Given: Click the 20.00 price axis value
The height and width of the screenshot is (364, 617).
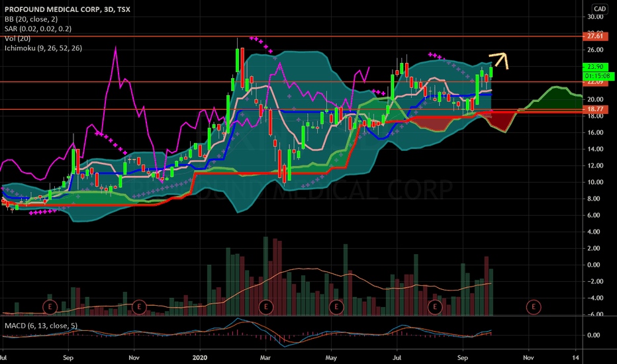Looking at the screenshot, I should pyautogui.click(x=595, y=99).
